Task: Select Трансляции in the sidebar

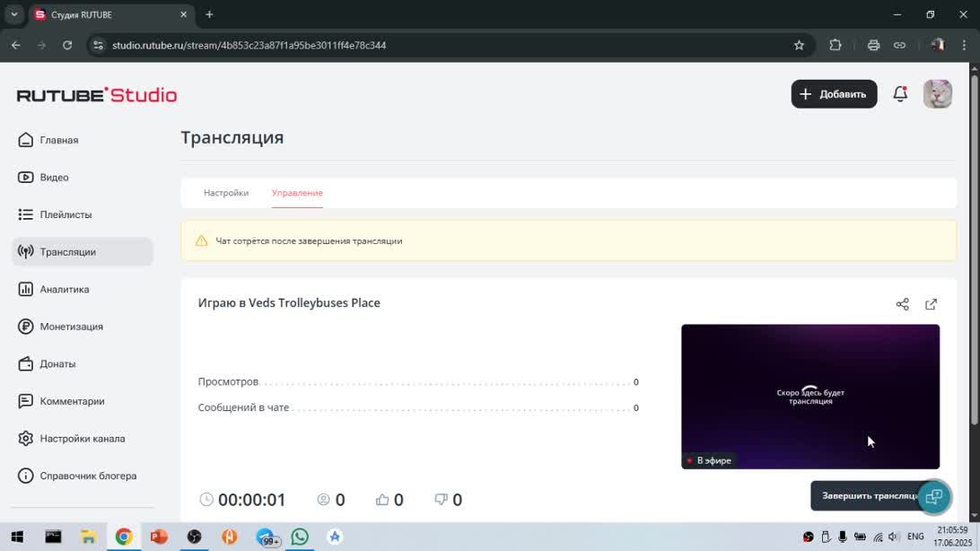Action: (x=82, y=252)
